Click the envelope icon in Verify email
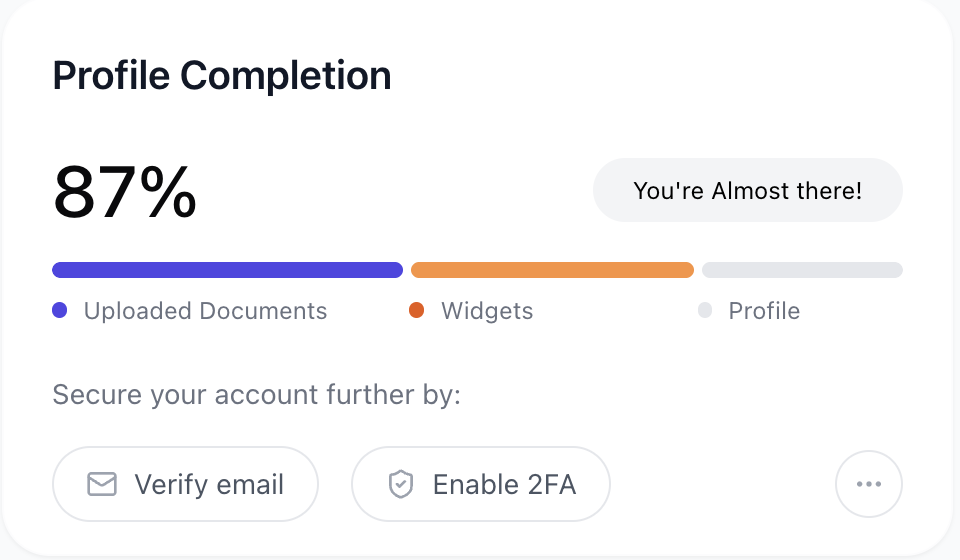Viewport: 960px width, 560px height. (x=102, y=484)
